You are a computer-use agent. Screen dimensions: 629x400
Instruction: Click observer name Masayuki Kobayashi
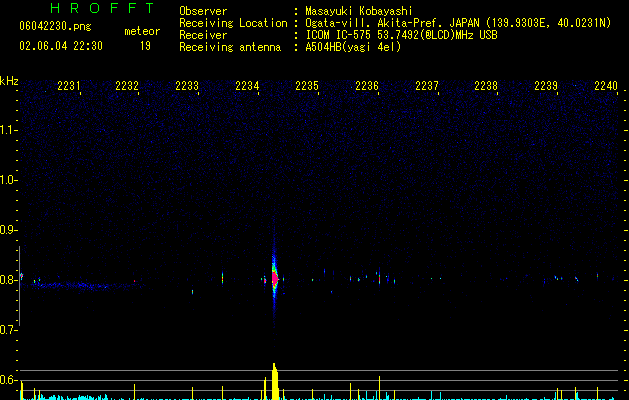pyautogui.click(x=359, y=11)
